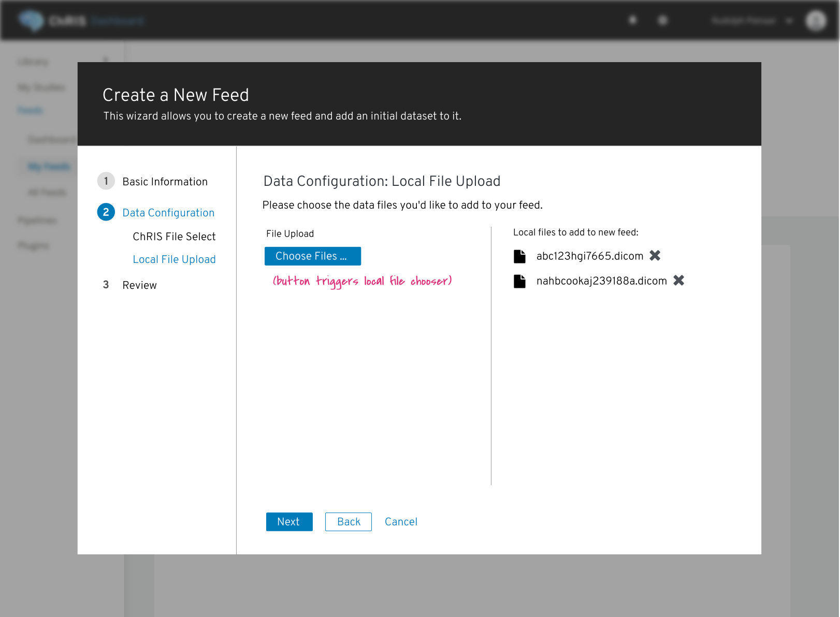The height and width of the screenshot is (617, 840).
Task: Click the ChRIS logo in the header
Action: point(32,20)
